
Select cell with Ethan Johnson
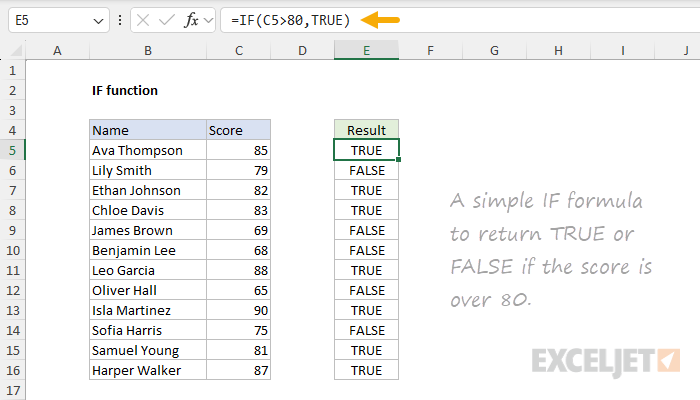[148, 191]
